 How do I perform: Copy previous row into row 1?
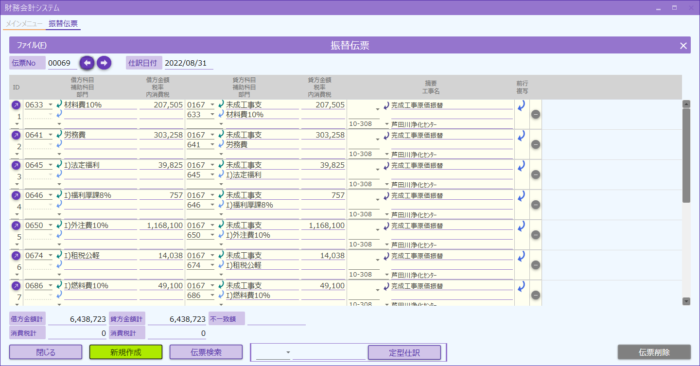click(521, 106)
